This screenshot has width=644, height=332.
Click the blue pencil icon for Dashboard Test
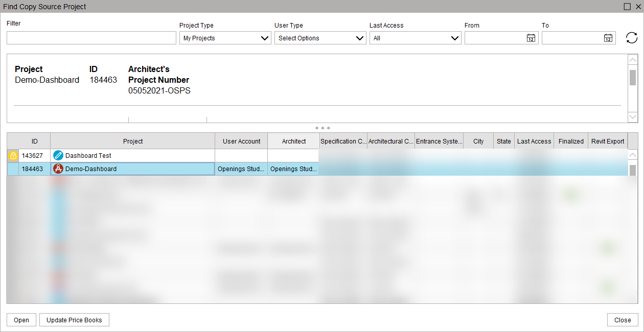point(58,156)
